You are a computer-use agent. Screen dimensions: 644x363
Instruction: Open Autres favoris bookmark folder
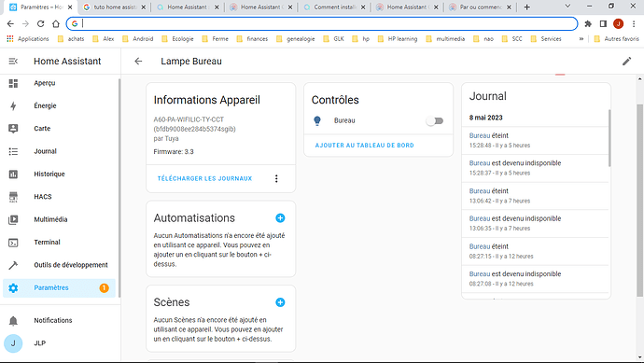click(617, 39)
